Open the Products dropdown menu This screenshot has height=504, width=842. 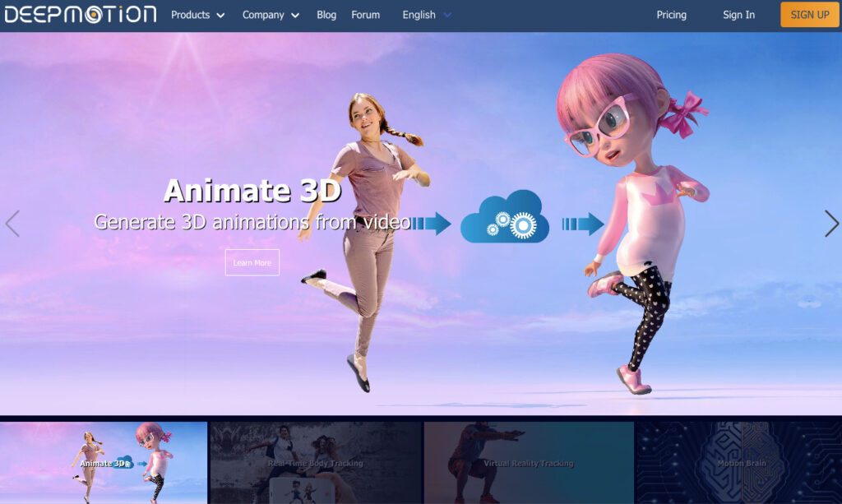coord(197,15)
